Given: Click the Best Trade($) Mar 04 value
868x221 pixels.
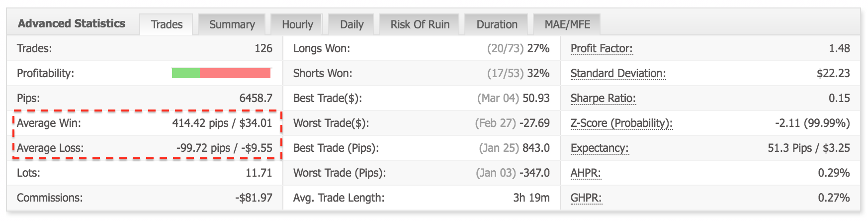Looking at the screenshot, I should click(x=514, y=98).
